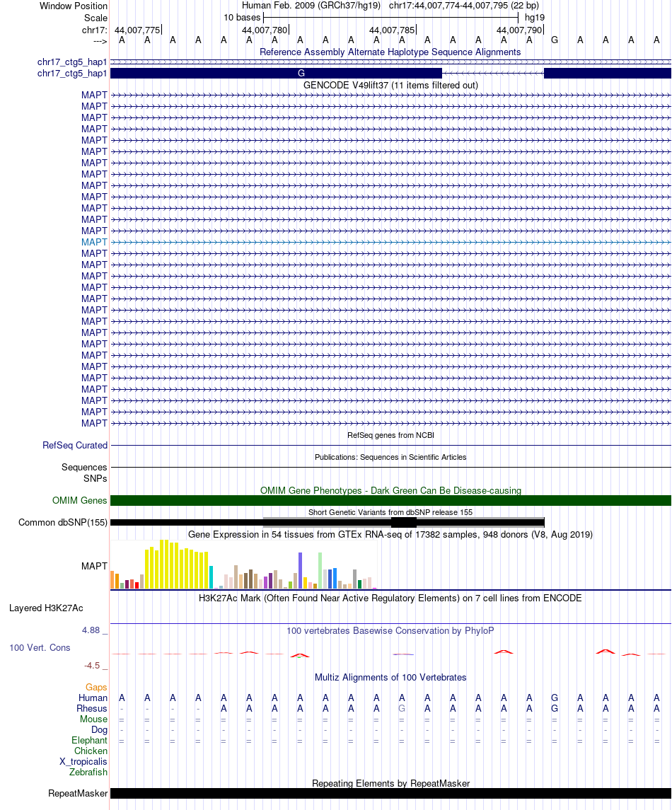672x810 pixels.
Task: Select the Window Position label
Action: coord(74,6)
